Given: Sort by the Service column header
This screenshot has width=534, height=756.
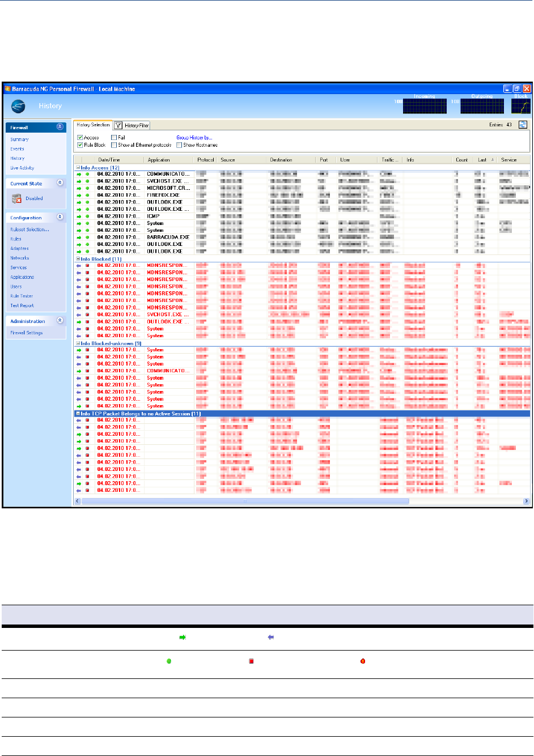Looking at the screenshot, I should pyautogui.click(x=514, y=160).
